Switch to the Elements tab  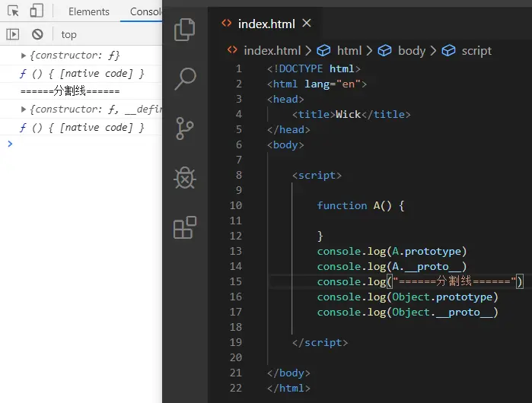click(x=89, y=11)
